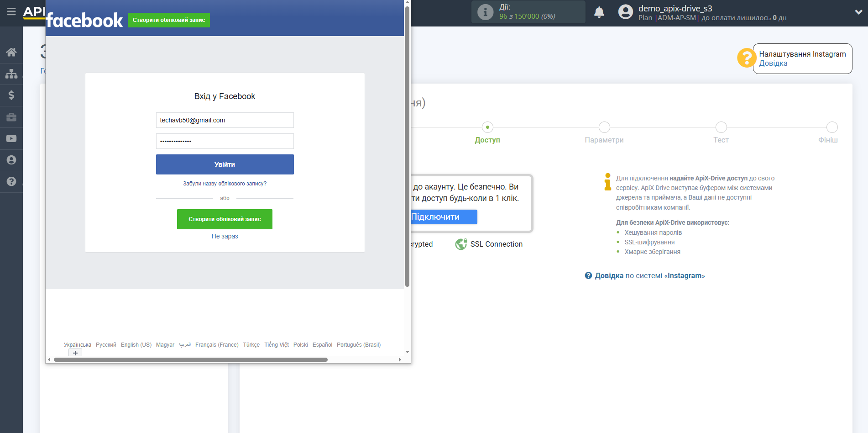This screenshot has width=868, height=433.
Task: Click the user avatar icon in header
Action: 626,12
